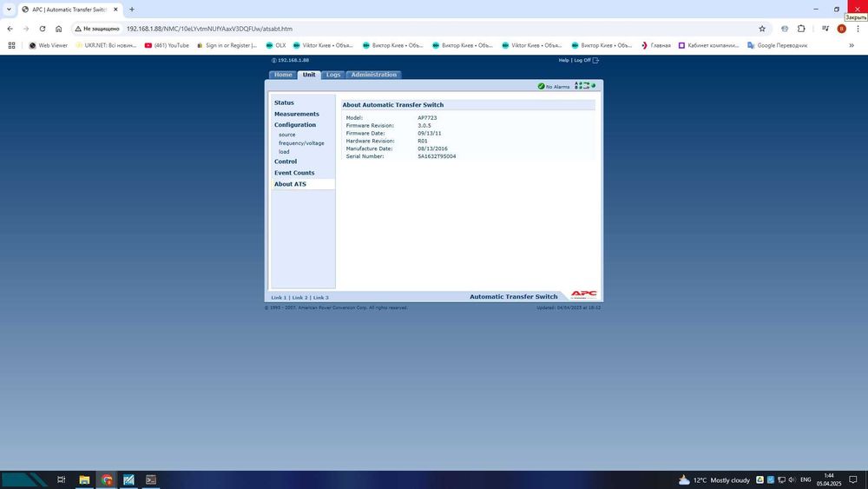
Task: Open the OLX bookmark
Action: [276, 45]
